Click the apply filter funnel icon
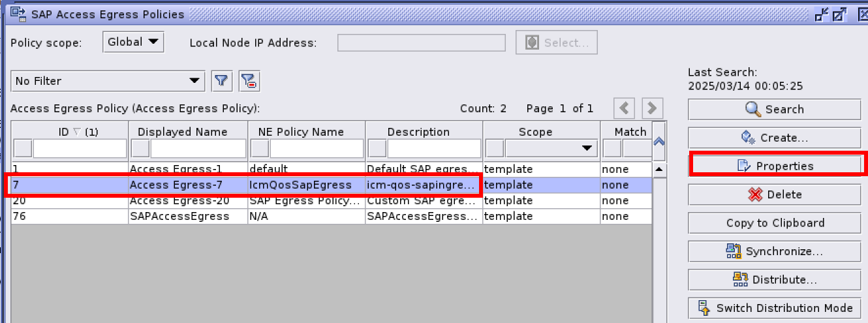Viewport: 868px width, 323px height. coord(222,81)
